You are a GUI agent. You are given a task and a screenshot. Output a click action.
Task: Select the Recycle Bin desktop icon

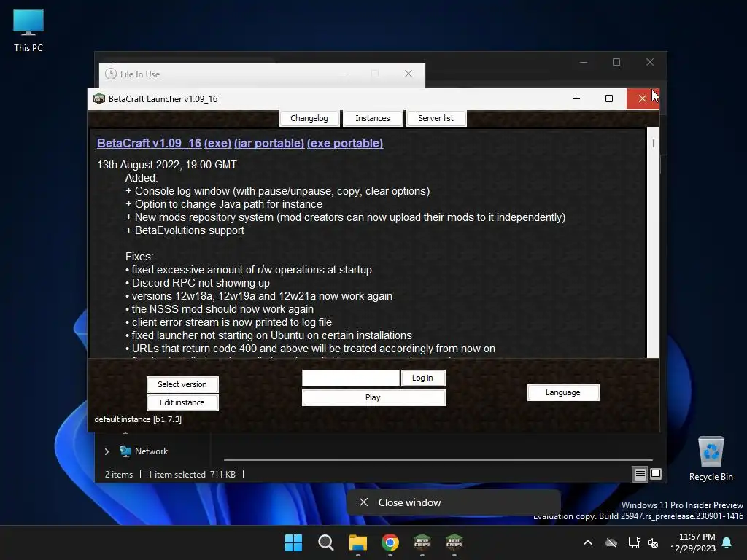pos(711,459)
